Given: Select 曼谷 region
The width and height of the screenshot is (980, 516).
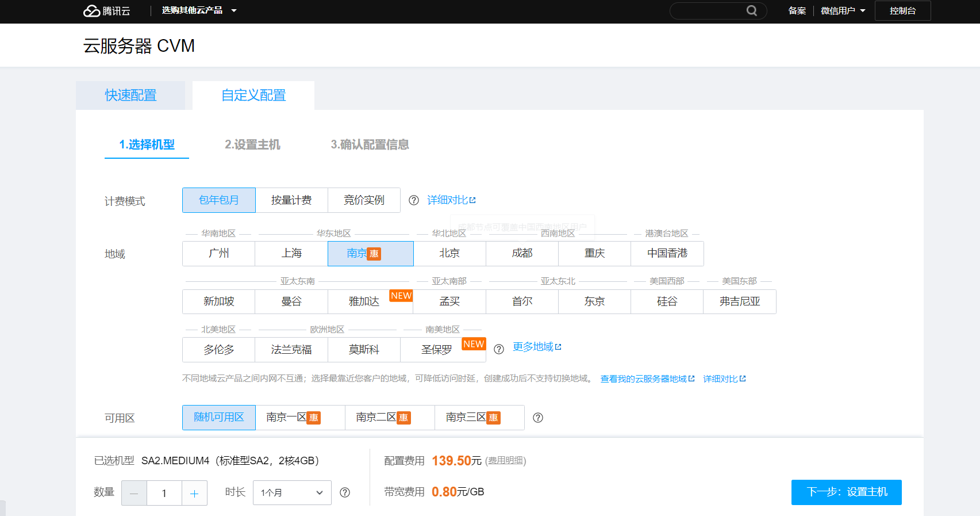Looking at the screenshot, I should pos(291,301).
